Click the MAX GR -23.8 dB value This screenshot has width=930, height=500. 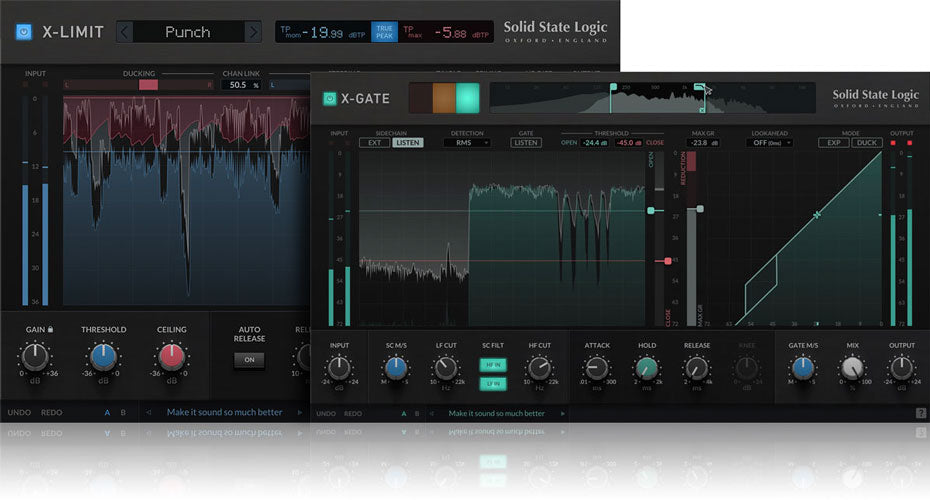(703, 143)
